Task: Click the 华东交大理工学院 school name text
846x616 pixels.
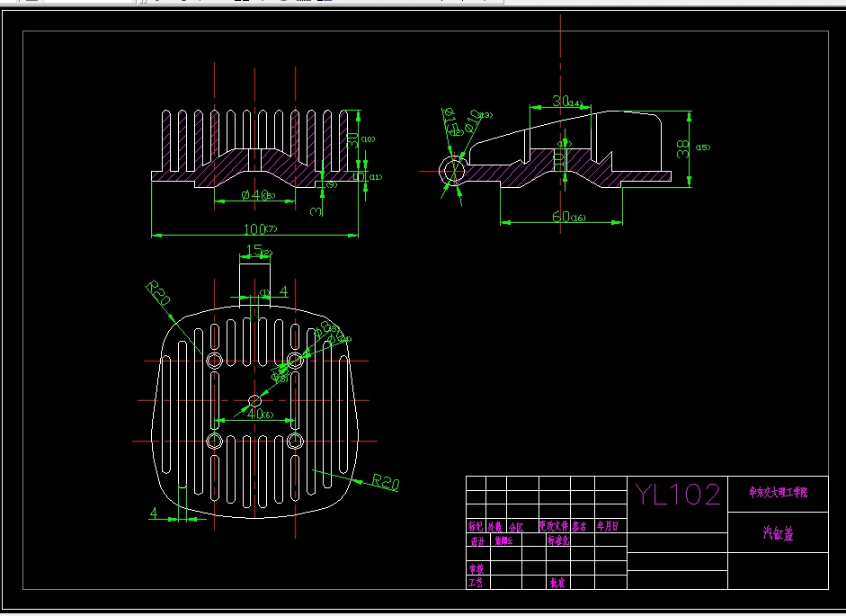Action: pos(778,492)
